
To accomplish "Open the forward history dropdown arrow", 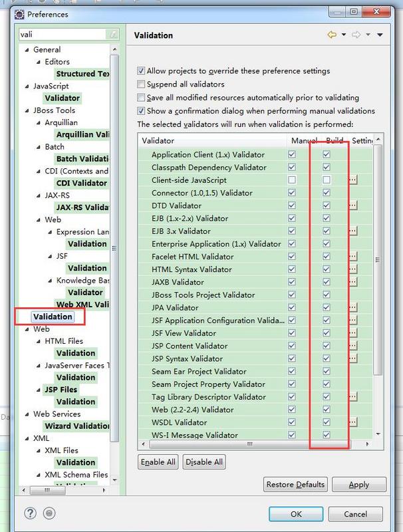I will tap(368, 35).
